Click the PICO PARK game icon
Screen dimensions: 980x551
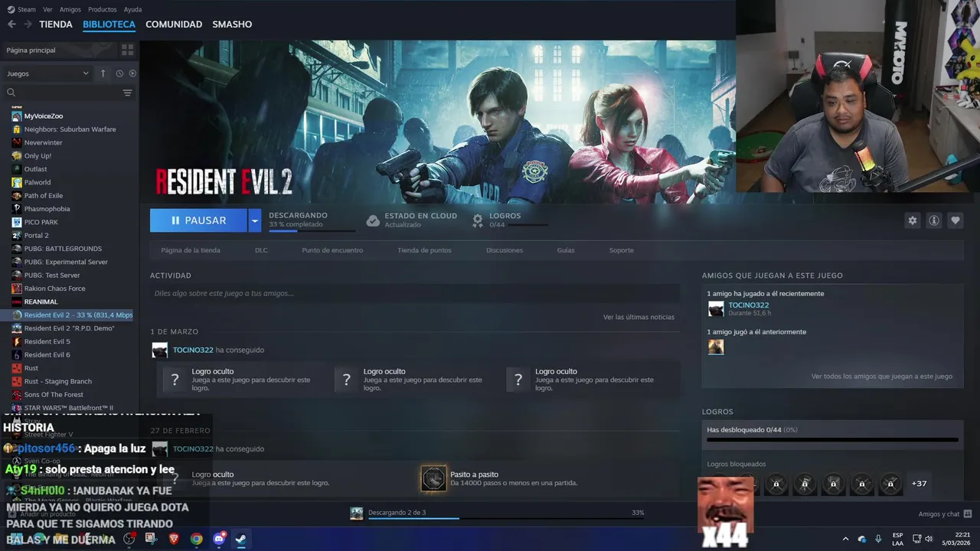pyautogui.click(x=17, y=222)
